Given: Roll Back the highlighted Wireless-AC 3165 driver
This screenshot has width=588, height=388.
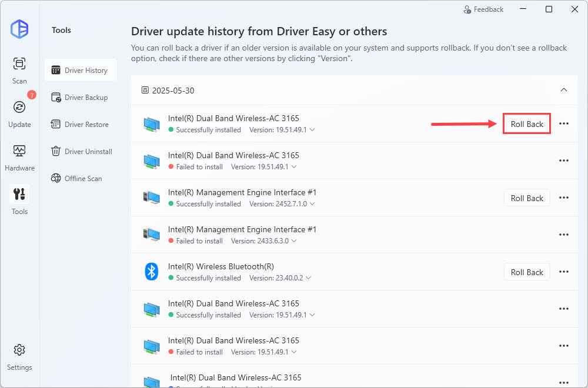Looking at the screenshot, I should [x=527, y=124].
